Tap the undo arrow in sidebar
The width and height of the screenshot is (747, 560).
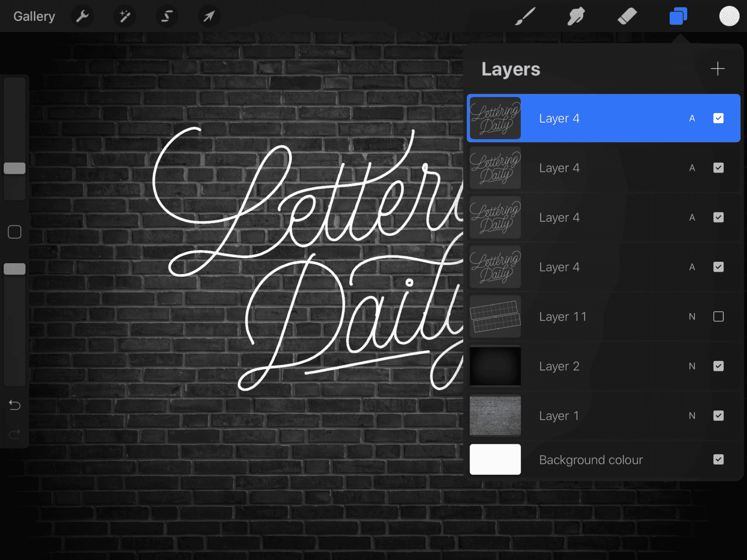coord(15,405)
